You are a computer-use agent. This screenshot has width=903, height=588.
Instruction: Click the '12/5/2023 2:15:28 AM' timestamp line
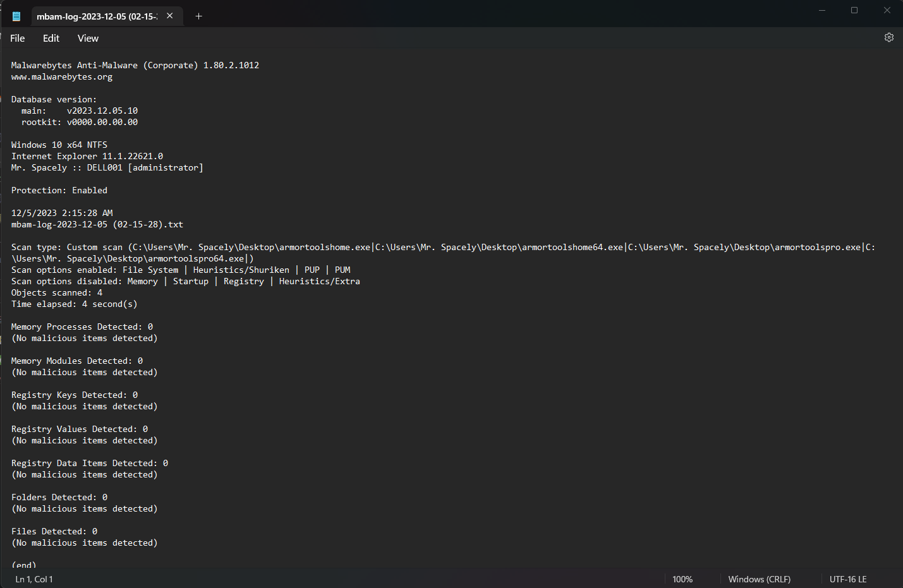pyautogui.click(x=62, y=213)
